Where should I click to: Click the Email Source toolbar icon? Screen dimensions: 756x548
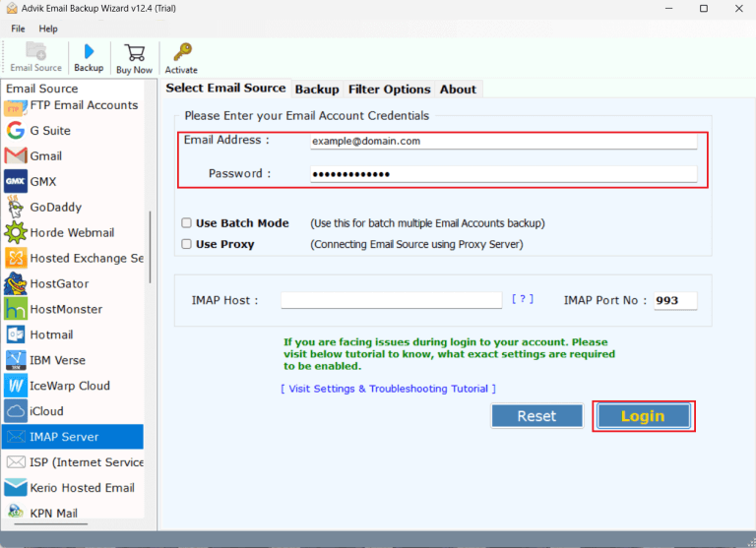[x=35, y=51]
